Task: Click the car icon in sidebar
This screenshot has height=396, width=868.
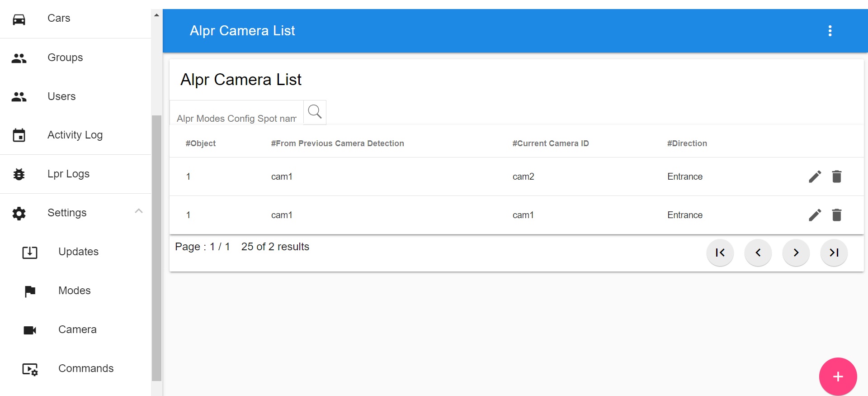Action: 19,19
